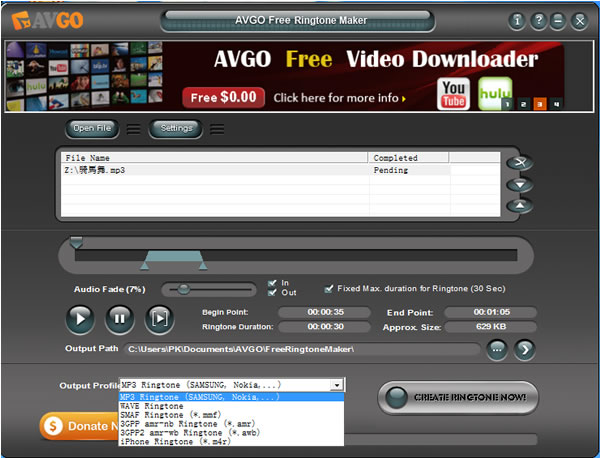
Task: Click the Completed column header
Action: click(x=408, y=158)
